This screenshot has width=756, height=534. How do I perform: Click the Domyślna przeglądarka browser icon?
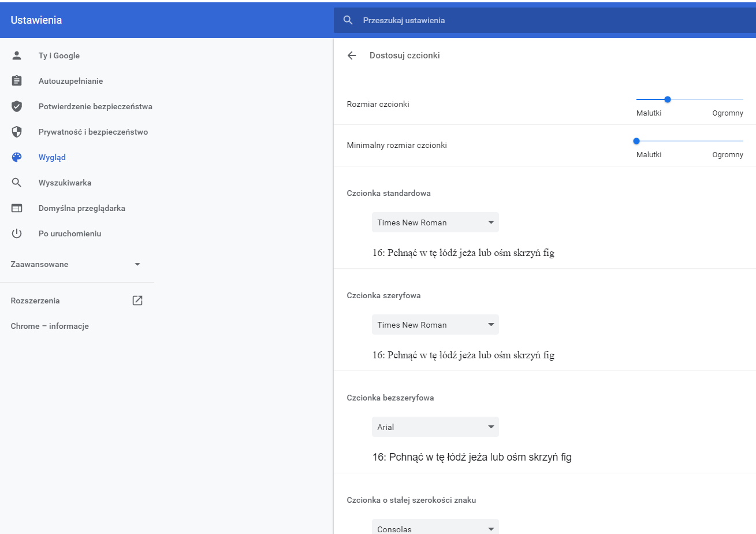click(x=17, y=208)
